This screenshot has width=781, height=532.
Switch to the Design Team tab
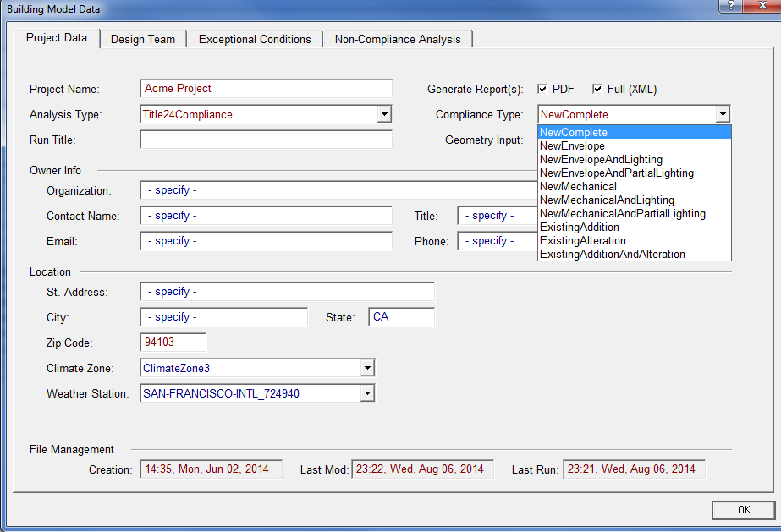tap(143, 38)
